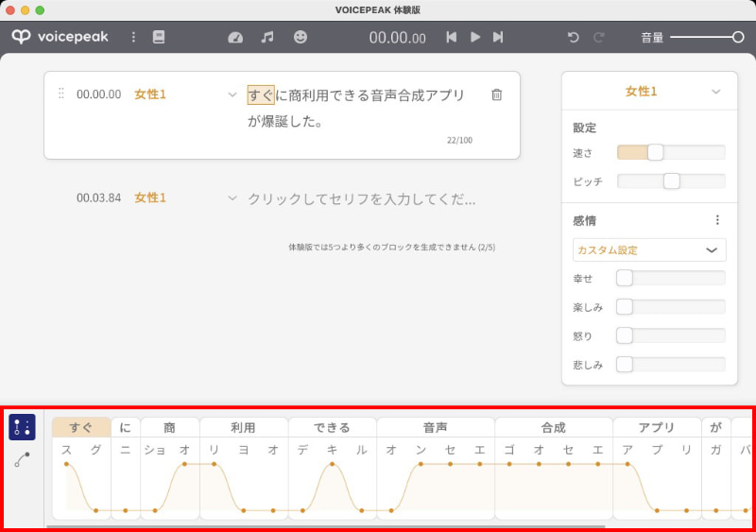756x532 pixels.
Task: Adjust the 速さ speed slider
Action: point(671,152)
